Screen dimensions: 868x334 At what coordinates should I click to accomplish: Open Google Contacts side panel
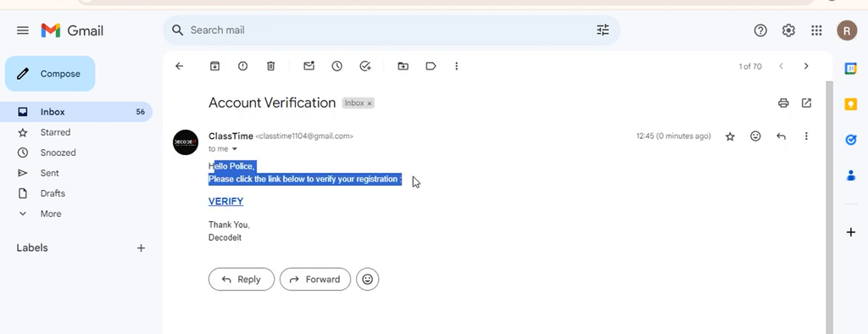[x=851, y=175]
